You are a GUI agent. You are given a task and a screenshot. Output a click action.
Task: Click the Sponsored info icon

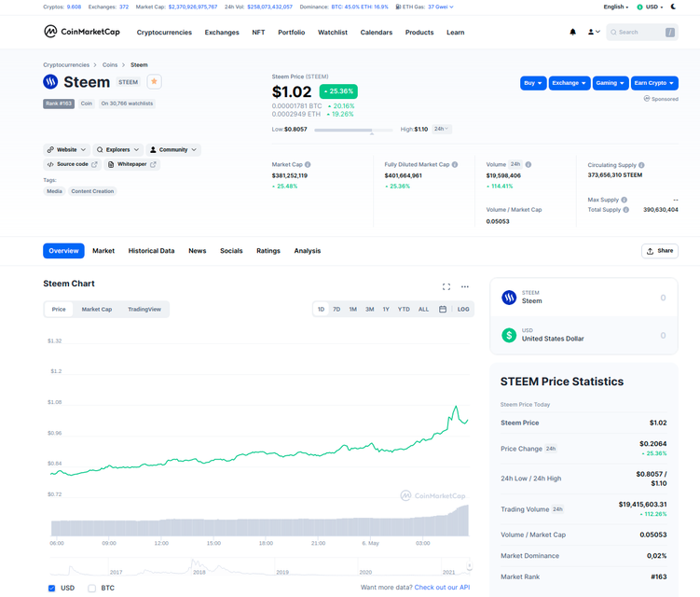(x=647, y=98)
